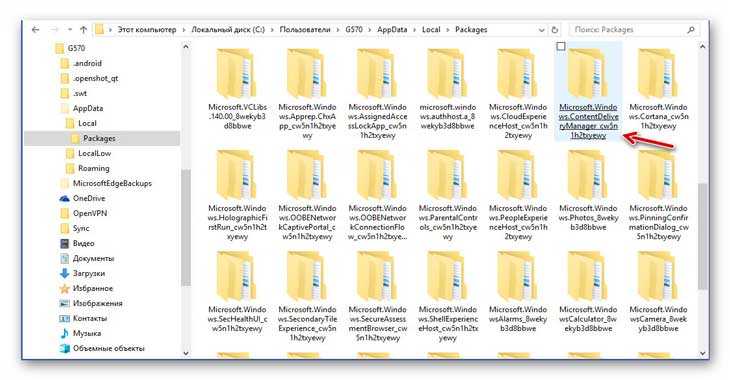Go up one folder level arrow
730x380 pixels.
tap(83, 30)
